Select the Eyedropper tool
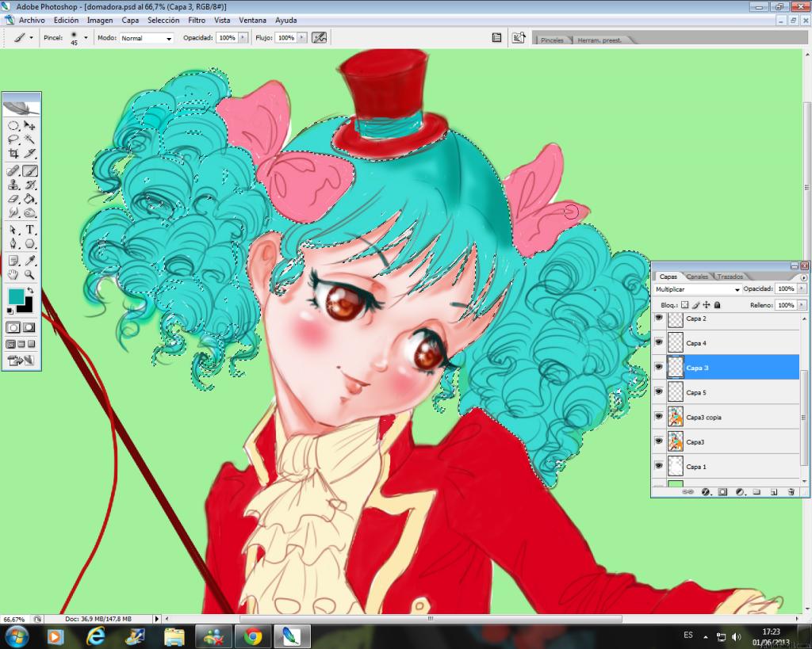This screenshot has width=812, height=649. (29, 261)
